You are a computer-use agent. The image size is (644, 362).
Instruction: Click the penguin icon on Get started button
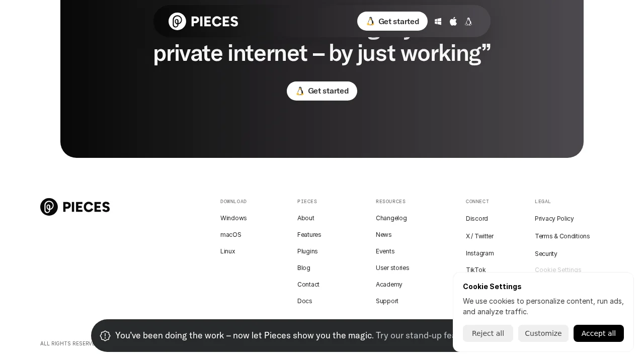click(x=371, y=21)
